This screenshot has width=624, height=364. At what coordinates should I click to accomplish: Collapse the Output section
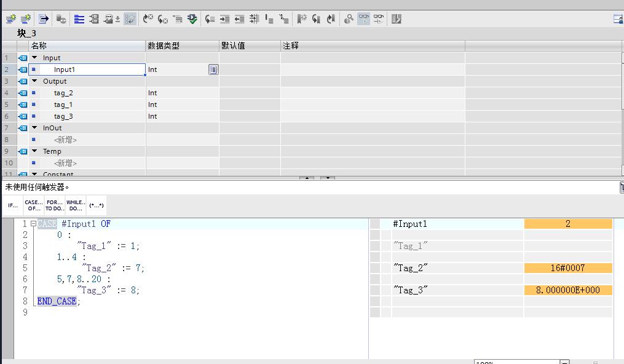(34, 81)
